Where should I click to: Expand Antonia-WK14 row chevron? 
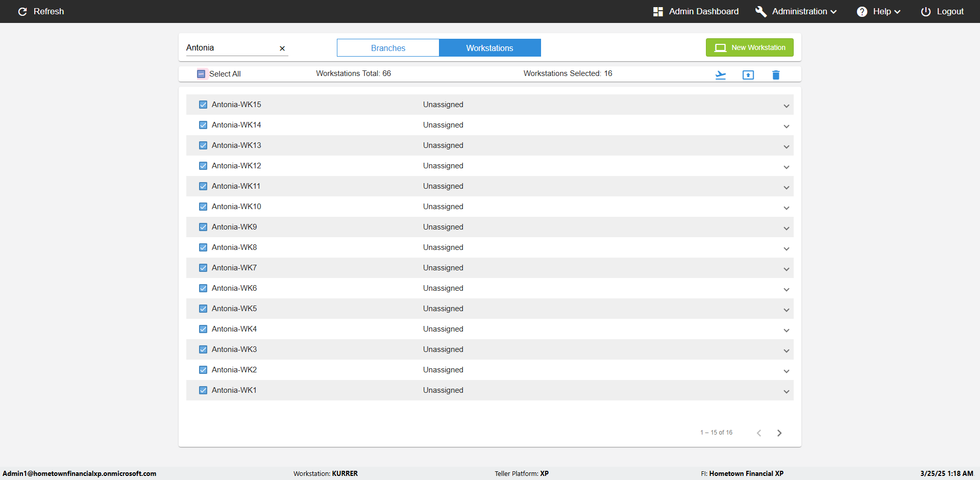pyautogui.click(x=787, y=127)
